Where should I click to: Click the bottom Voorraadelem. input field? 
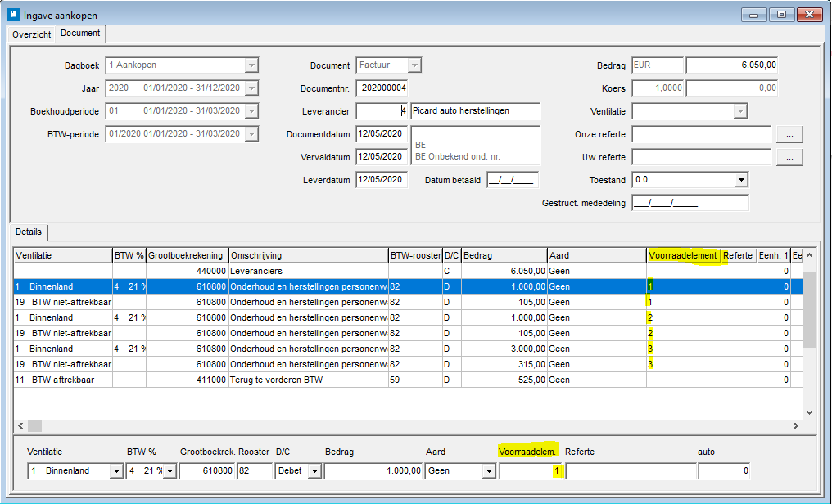pyautogui.click(x=531, y=471)
